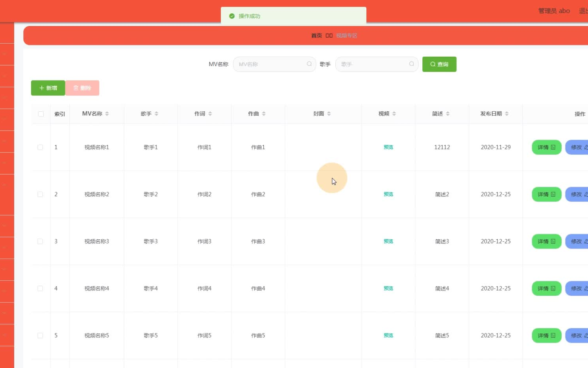Select the cell 作词4
The width and height of the screenshot is (588, 368).
tap(204, 289)
